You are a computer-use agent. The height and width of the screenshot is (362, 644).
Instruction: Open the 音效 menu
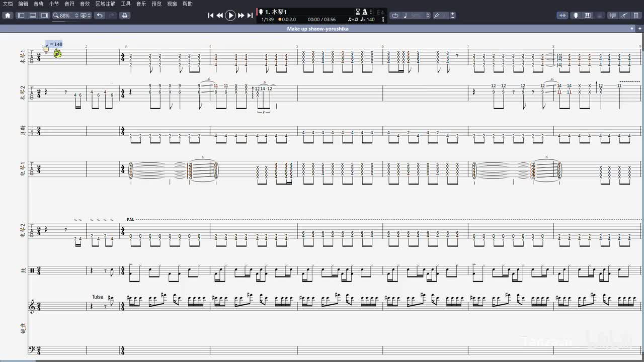coord(85,4)
